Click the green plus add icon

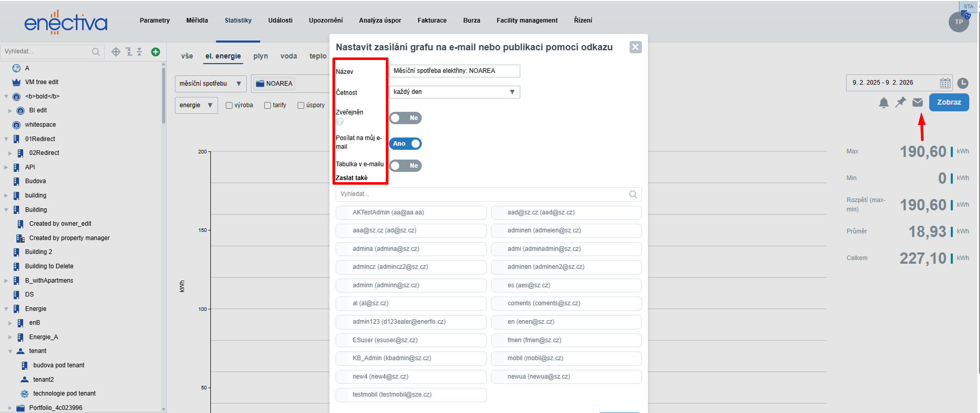click(x=155, y=52)
